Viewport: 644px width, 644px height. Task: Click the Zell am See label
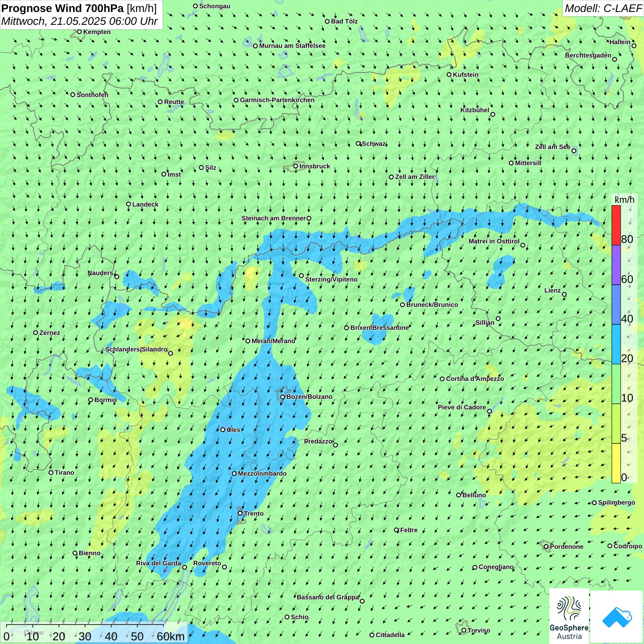[552, 147]
